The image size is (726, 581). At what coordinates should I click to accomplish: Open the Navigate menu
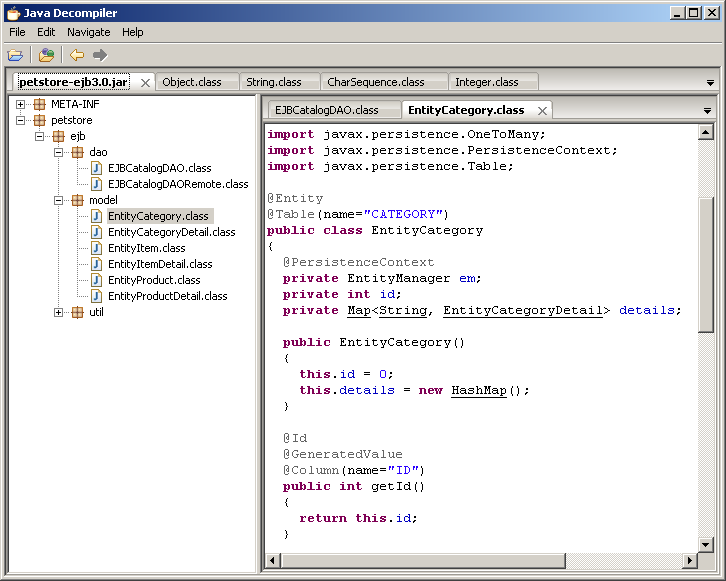(x=88, y=32)
